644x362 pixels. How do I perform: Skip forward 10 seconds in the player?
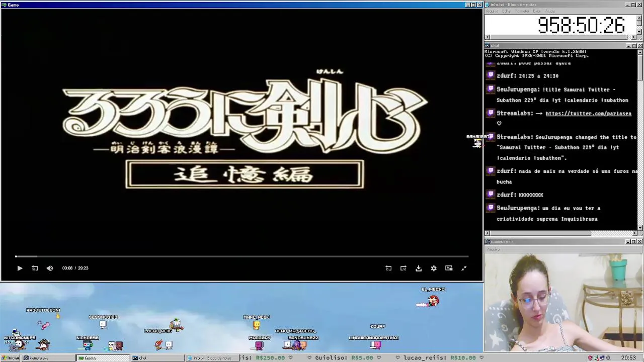point(404,268)
